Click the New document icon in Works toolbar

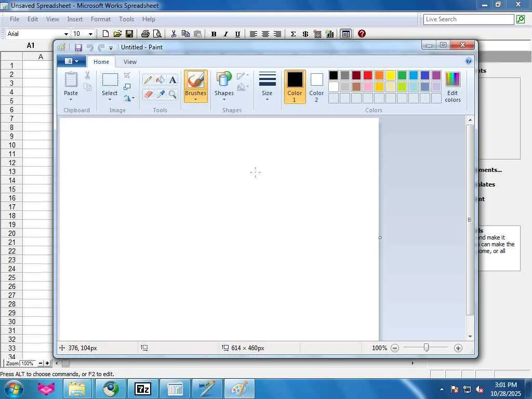tap(105, 34)
